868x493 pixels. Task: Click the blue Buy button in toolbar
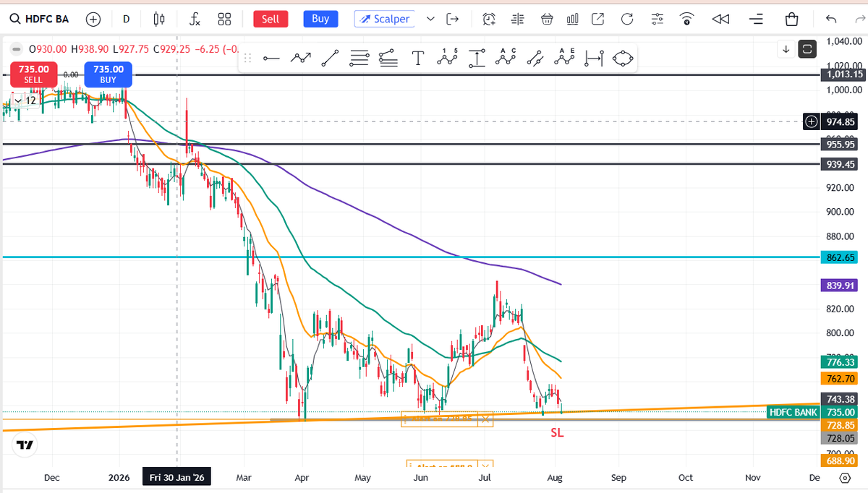320,19
